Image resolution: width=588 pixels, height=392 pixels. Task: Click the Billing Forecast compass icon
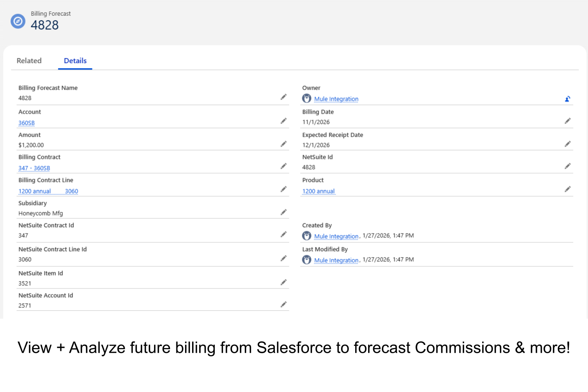tap(18, 21)
